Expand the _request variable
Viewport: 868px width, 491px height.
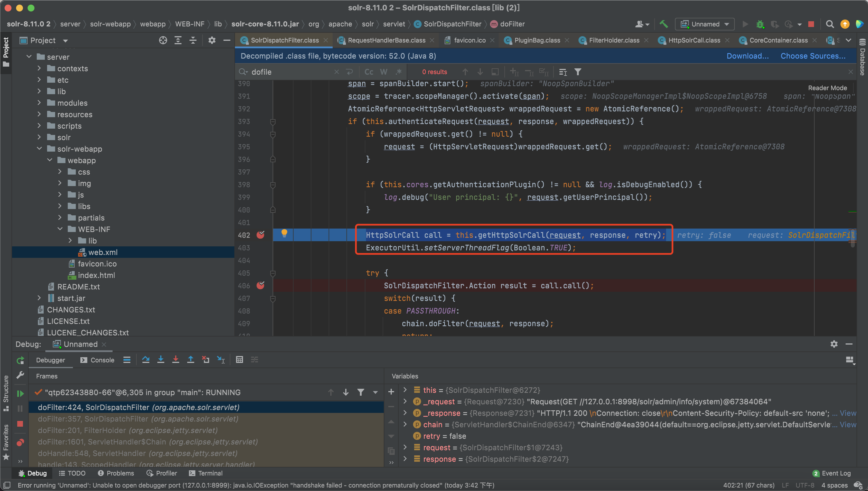pos(405,401)
